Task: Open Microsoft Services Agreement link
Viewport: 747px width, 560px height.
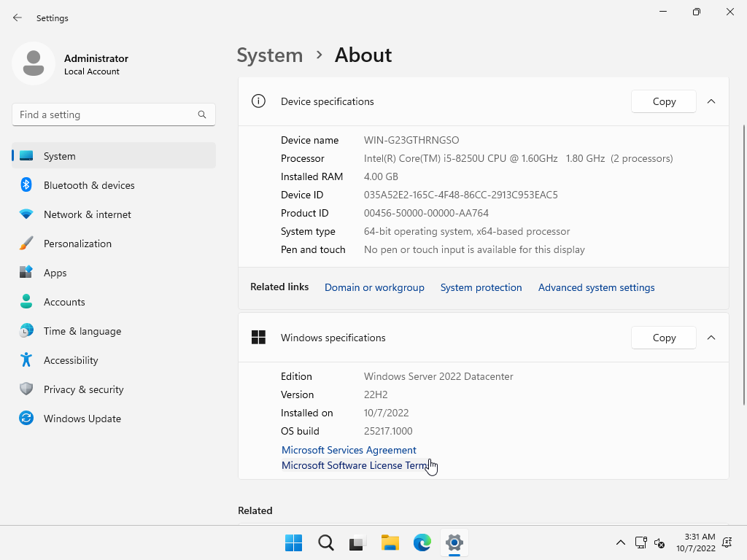Action: 349,450
